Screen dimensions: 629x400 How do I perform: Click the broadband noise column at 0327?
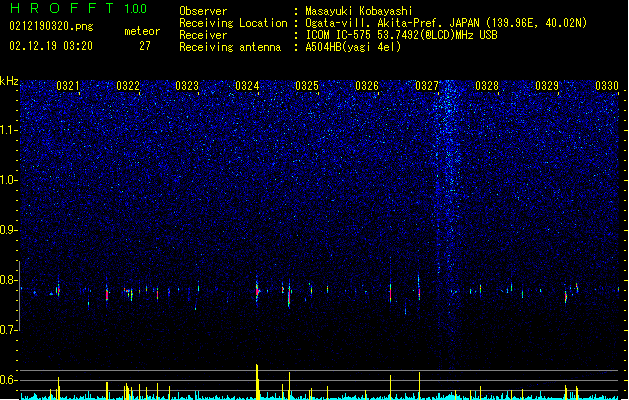448,225
